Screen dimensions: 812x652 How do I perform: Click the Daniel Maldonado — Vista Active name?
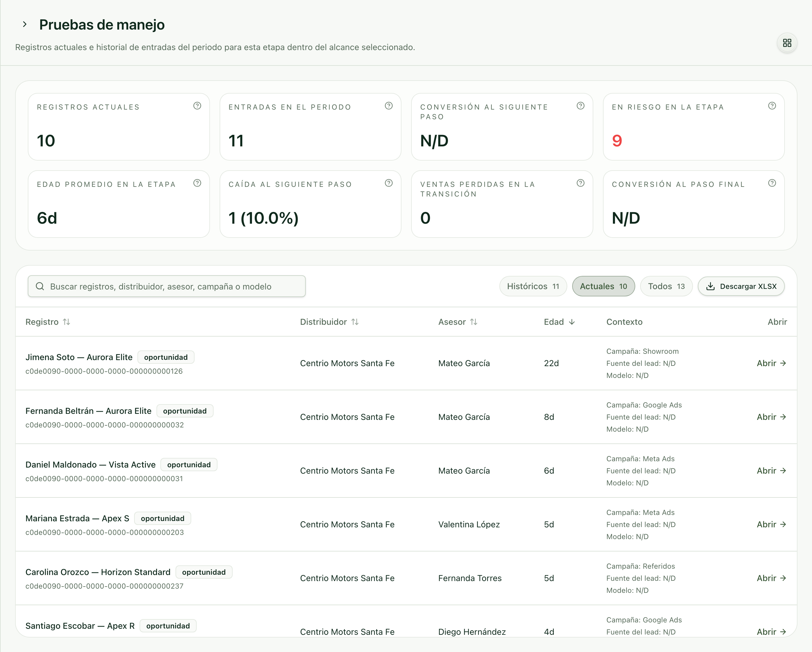tap(90, 465)
